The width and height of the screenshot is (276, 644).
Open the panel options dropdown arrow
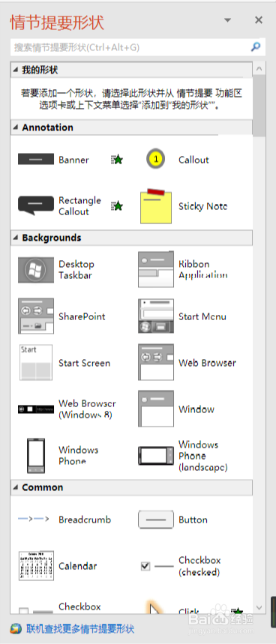point(227,20)
